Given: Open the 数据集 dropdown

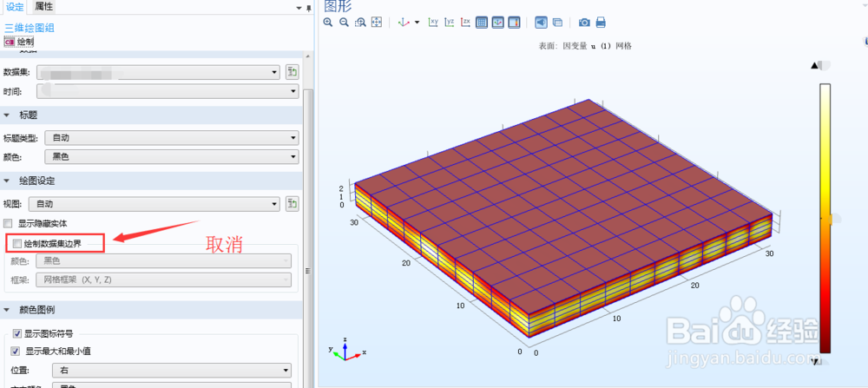Looking at the screenshot, I should click(x=158, y=73).
